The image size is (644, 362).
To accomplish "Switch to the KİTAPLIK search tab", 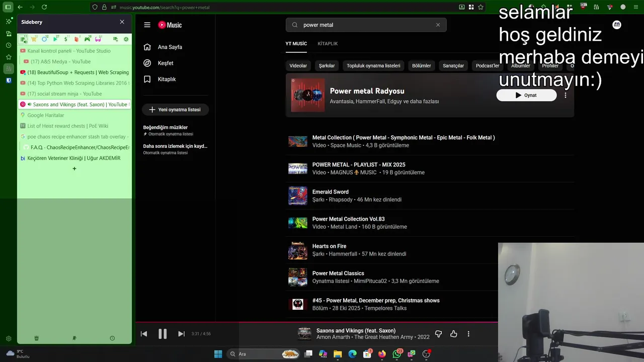I will 328,44.
